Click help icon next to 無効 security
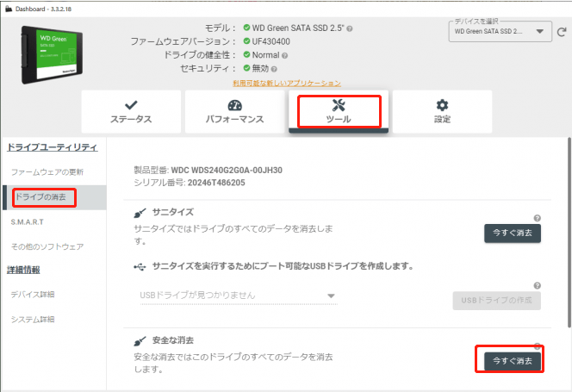572x392 pixels. click(274, 69)
